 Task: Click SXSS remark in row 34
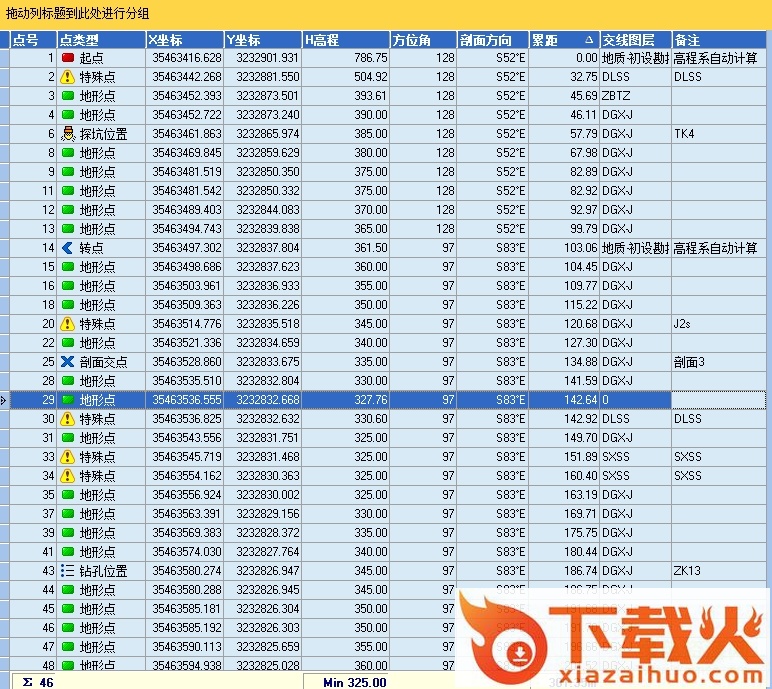click(x=718, y=476)
